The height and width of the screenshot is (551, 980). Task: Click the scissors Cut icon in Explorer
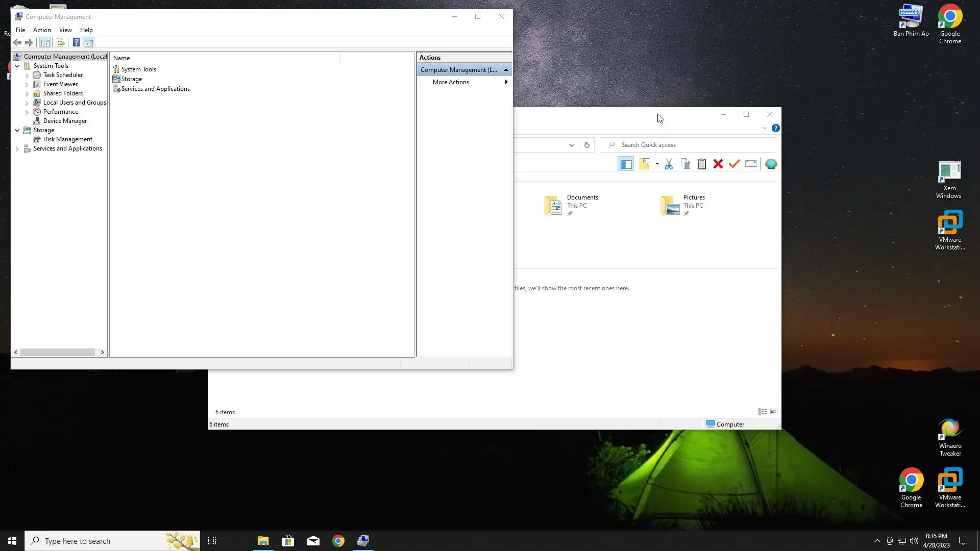[669, 164]
